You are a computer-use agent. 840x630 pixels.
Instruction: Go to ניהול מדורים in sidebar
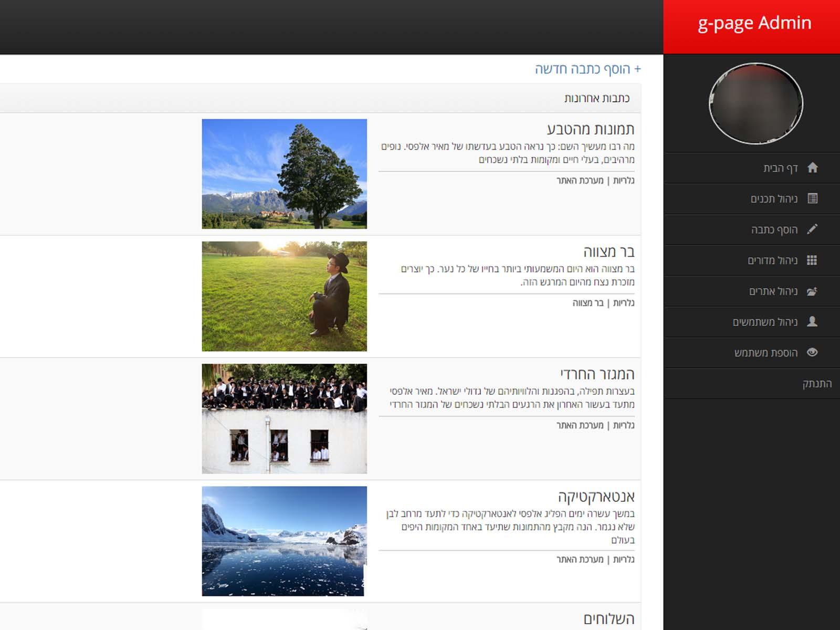coord(752,260)
